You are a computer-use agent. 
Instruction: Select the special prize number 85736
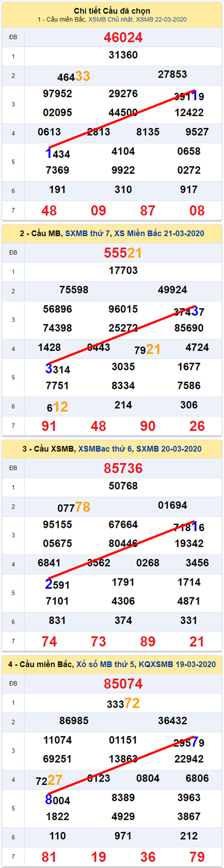pyautogui.click(x=123, y=468)
